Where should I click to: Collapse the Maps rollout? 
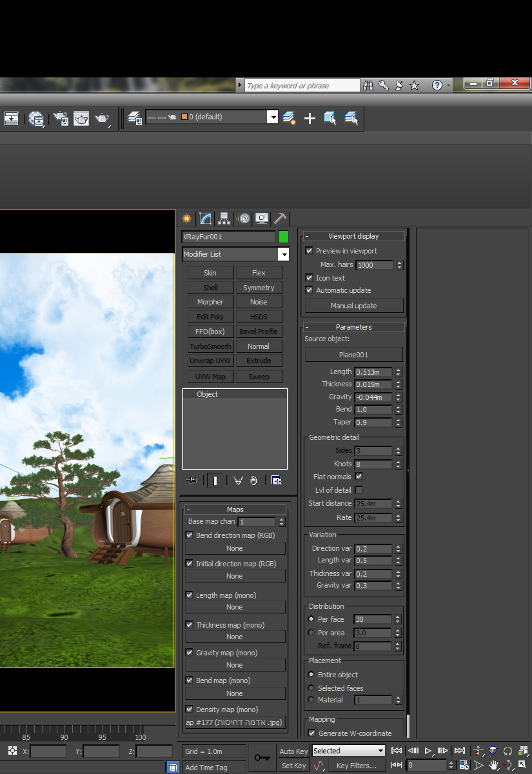pyautogui.click(x=235, y=510)
